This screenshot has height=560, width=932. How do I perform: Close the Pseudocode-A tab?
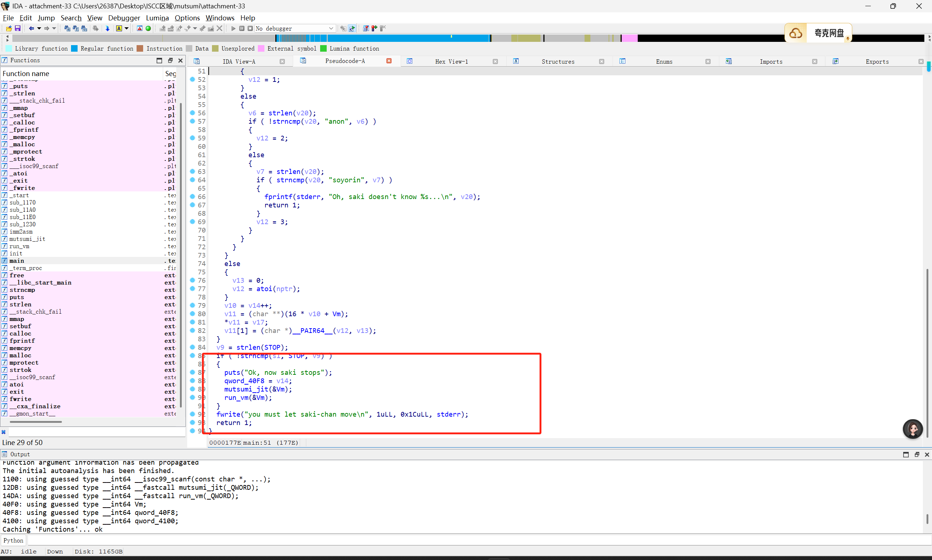pyautogui.click(x=389, y=61)
